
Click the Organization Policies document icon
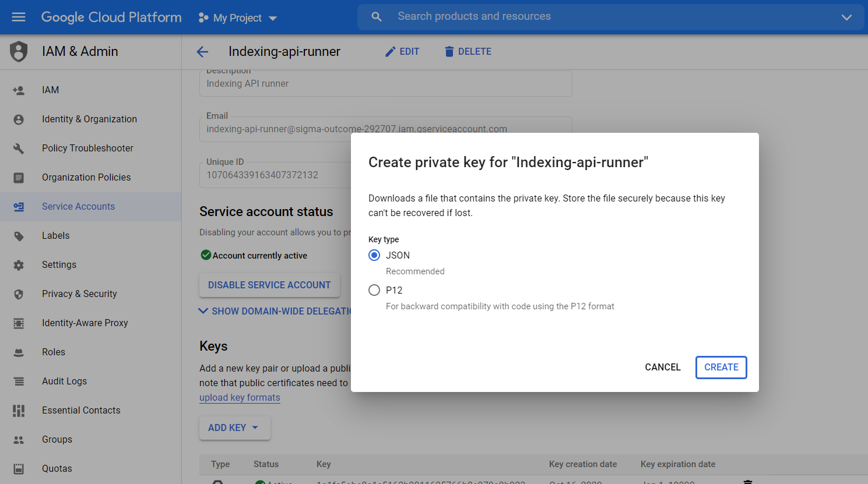19,178
